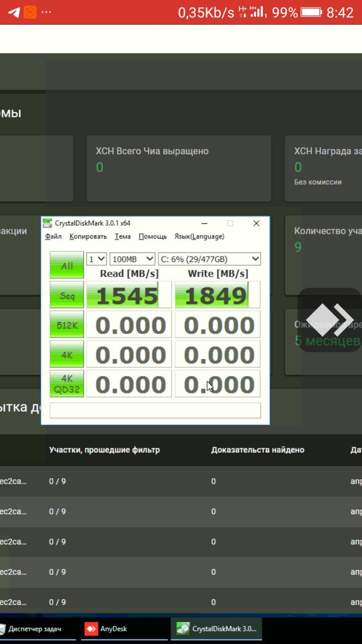The width and height of the screenshot is (362, 644).
Task: Start the 4K QD32 benchmark test
Action: click(x=67, y=384)
